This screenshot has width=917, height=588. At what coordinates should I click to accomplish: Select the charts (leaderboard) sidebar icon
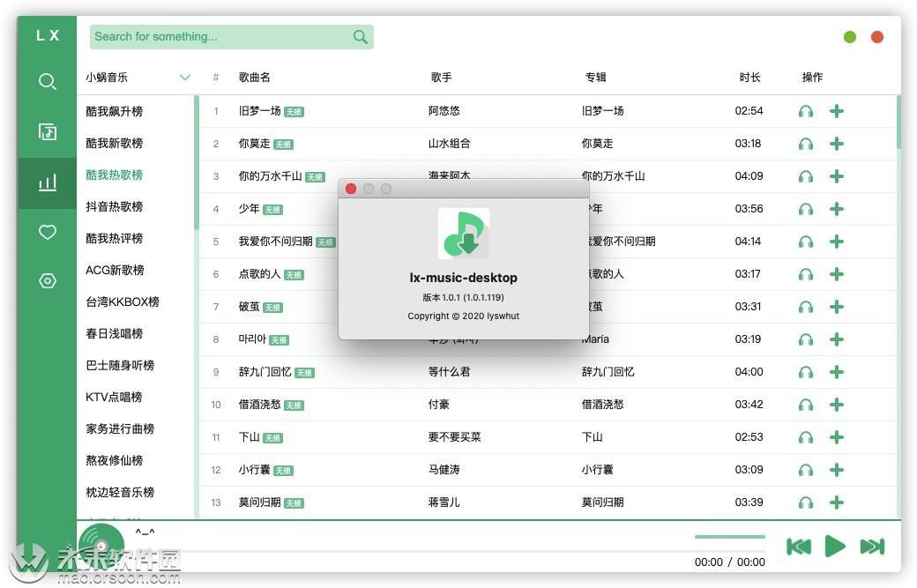click(x=47, y=182)
